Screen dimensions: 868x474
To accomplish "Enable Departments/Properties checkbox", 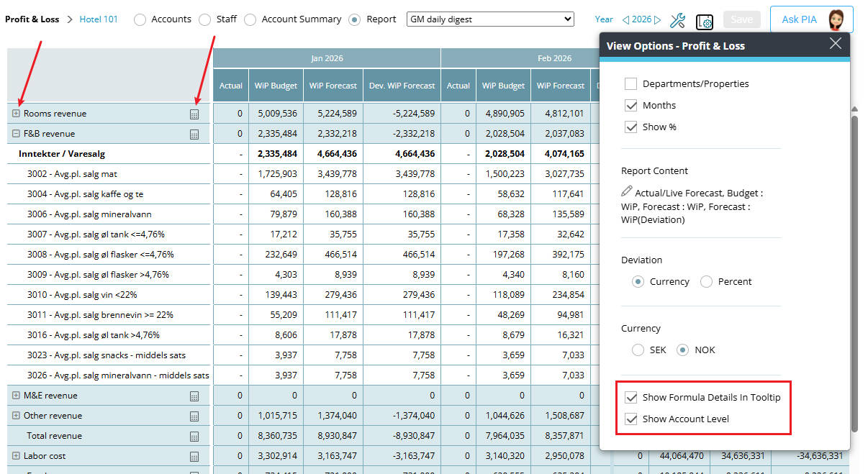I will click(631, 84).
